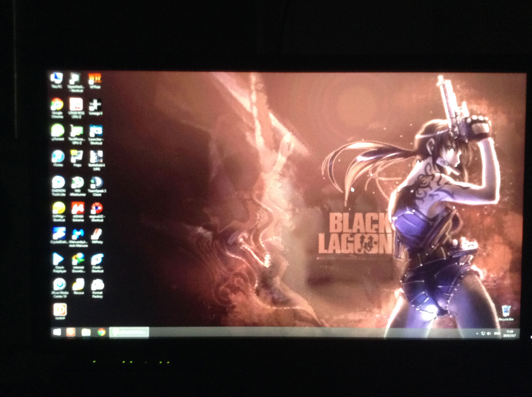
Task: Open File Explorer from the taskbar
Action: (x=86, y=332)
